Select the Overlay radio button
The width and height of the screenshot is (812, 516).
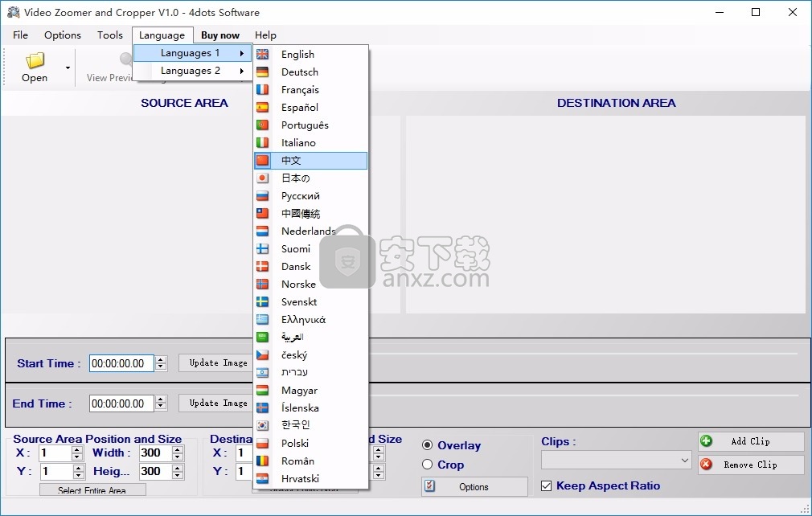427,445
